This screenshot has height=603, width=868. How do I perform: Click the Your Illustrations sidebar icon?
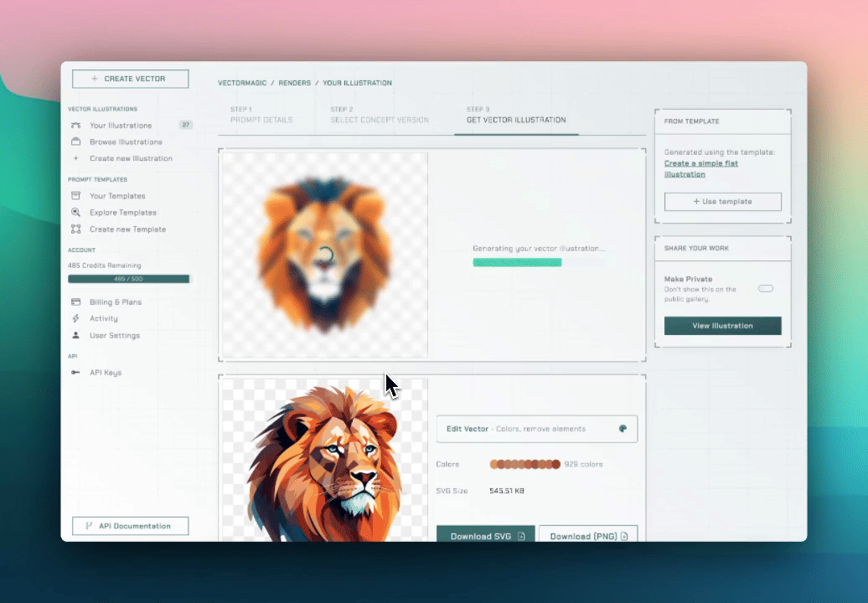click(76, 125)
